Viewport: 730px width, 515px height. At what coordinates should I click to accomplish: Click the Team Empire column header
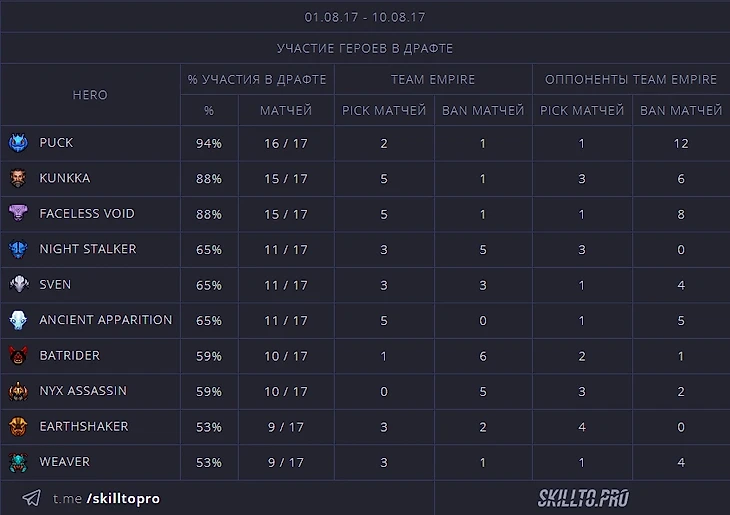coord(433,79)
